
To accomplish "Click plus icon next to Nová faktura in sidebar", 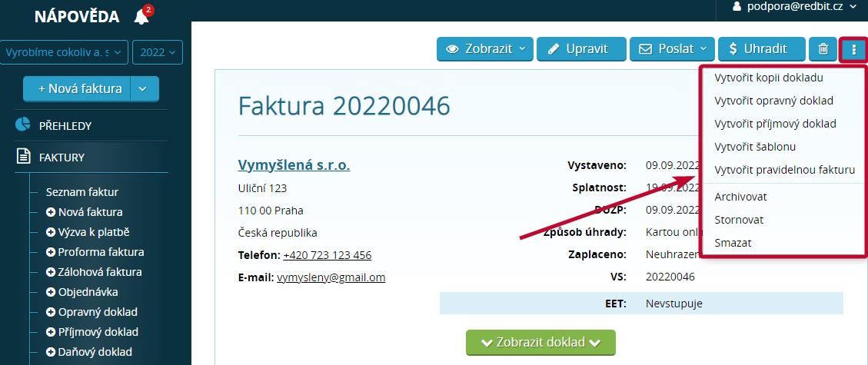I will [51, 212].
